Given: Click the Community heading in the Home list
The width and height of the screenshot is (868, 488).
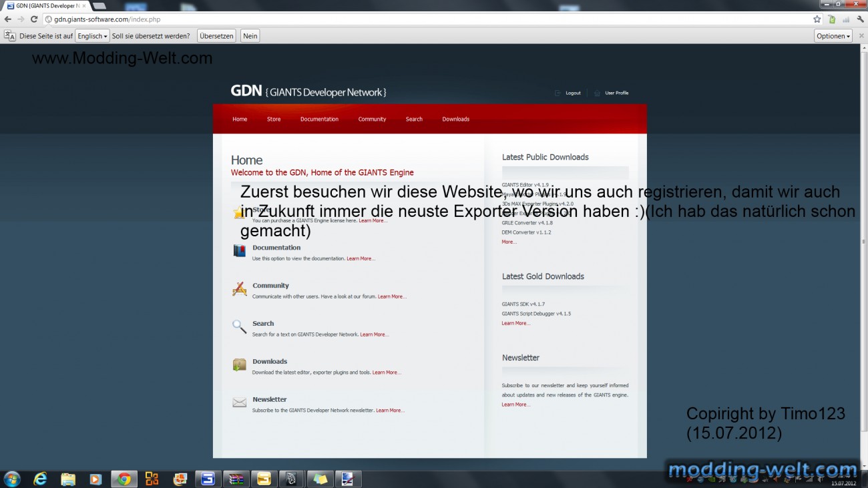Looking at the screenshot, I should [x=270, y=286].
